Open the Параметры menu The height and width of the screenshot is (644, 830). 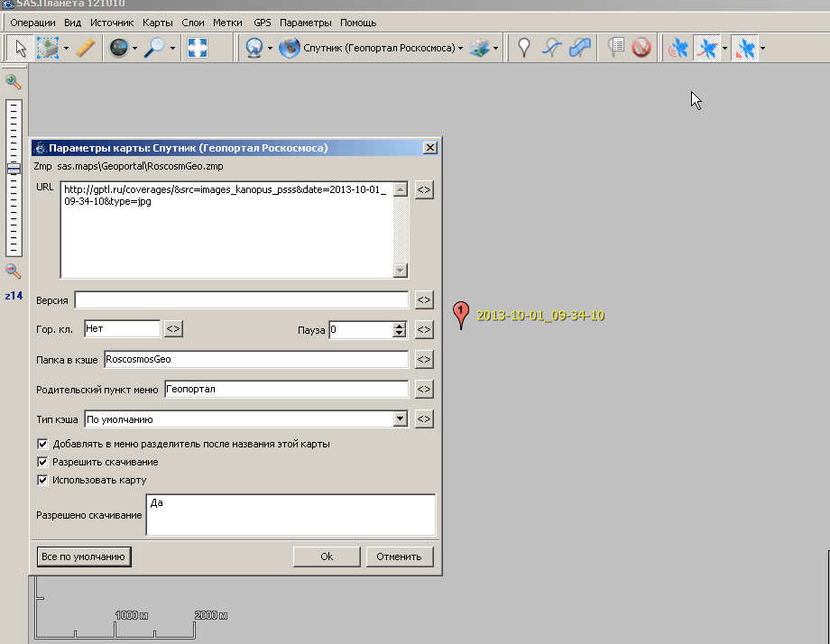(305, 23)
